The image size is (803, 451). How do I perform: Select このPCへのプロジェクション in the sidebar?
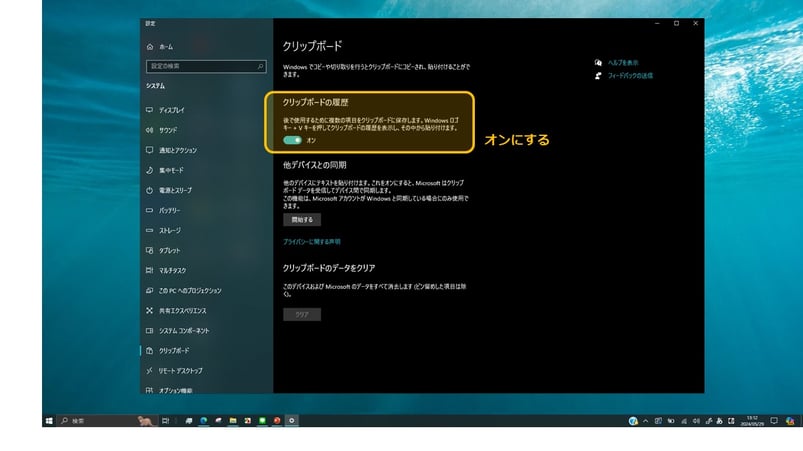183,290
